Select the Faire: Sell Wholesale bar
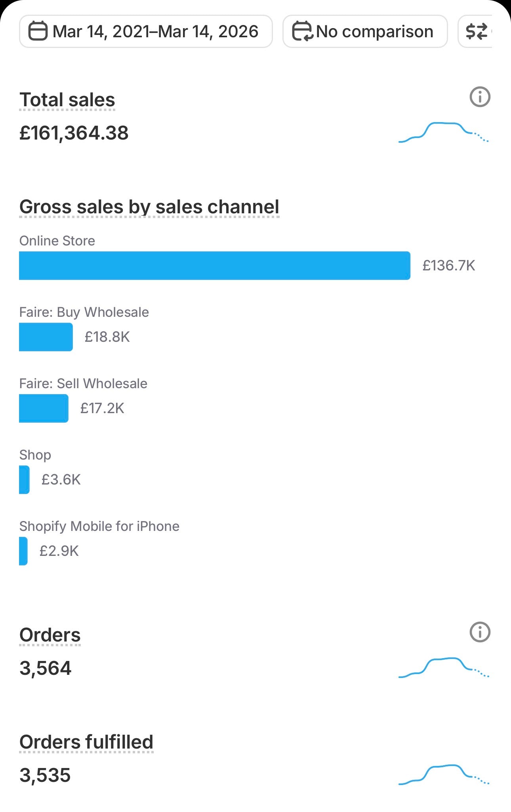This screenshot has height=812, width=511. [x=44, y=408]
